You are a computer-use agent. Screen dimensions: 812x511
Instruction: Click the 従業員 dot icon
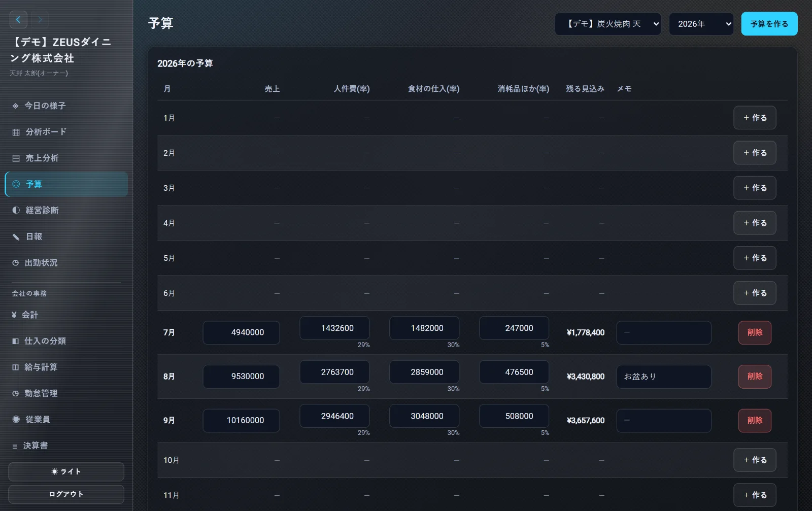(16, 420)
